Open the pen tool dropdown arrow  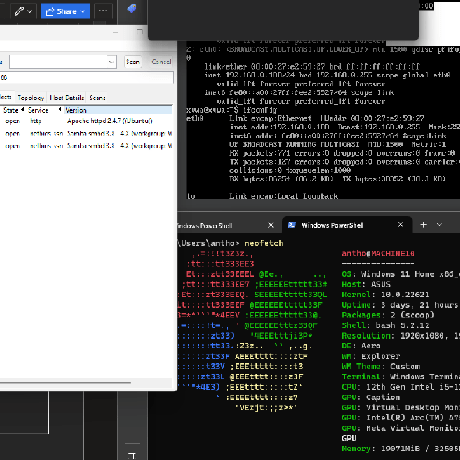[30, 12]
